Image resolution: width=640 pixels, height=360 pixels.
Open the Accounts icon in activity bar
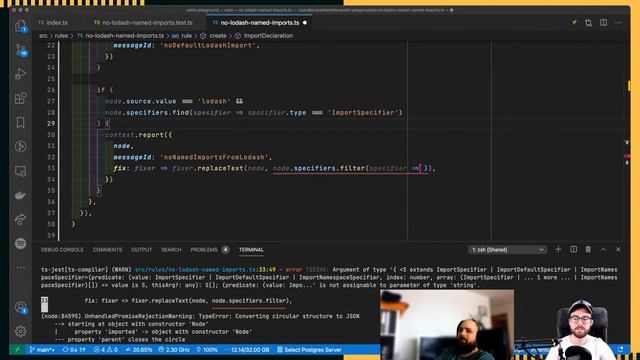click(x=21, y=307)
